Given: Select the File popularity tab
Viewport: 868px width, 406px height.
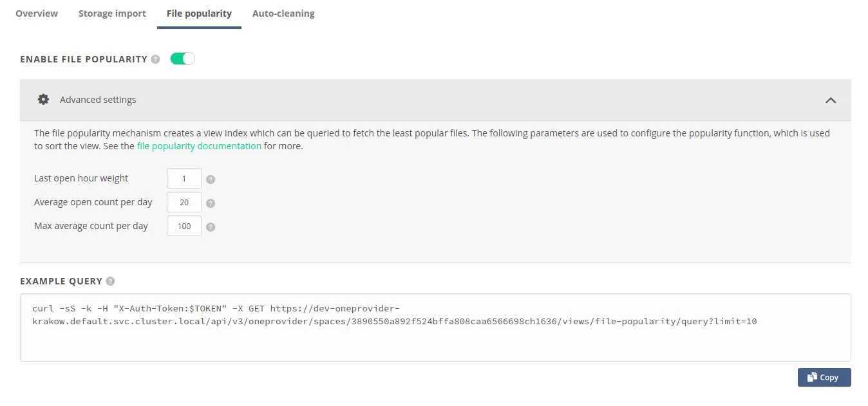Looking at the screenshot, I should click(199, 14).
